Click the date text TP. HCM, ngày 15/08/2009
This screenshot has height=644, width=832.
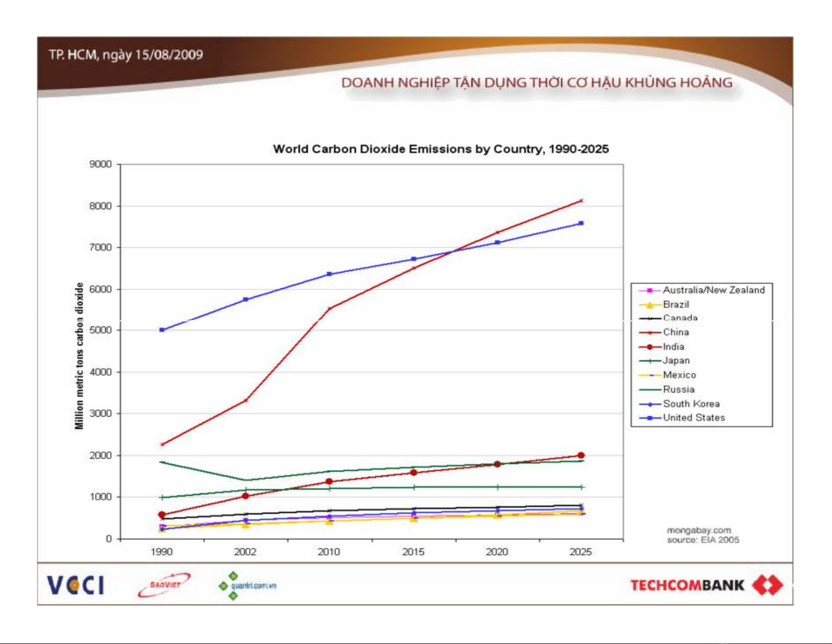pyautogui.click(x=126, y=55)
